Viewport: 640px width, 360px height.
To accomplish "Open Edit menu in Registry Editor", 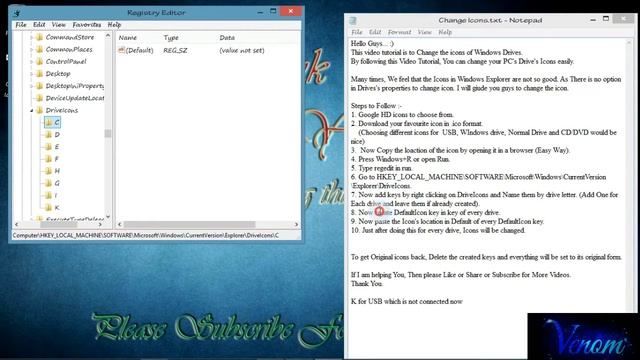I will (x=39, y=25).
